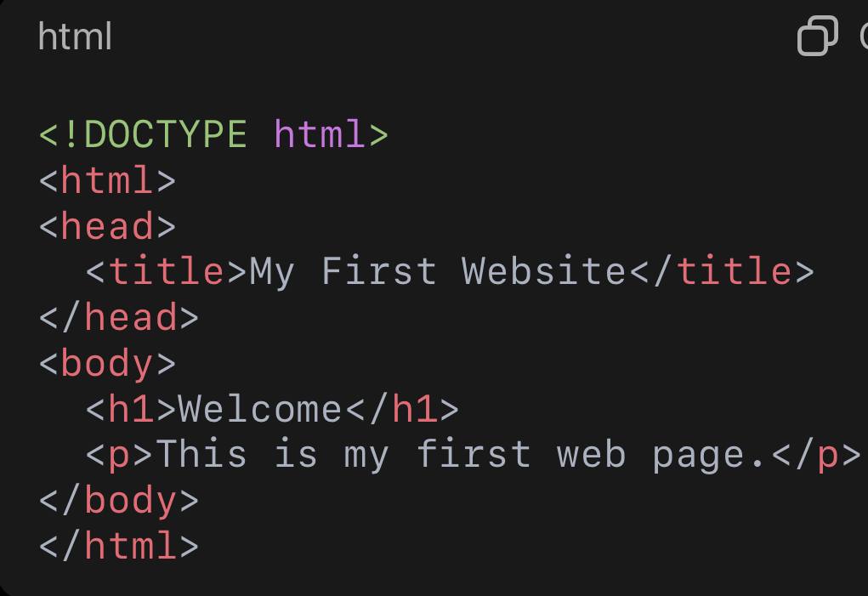Screen dimensions: 868x596
Task: Click the partially visible icon beside copy
Action: tap(862, 37)
